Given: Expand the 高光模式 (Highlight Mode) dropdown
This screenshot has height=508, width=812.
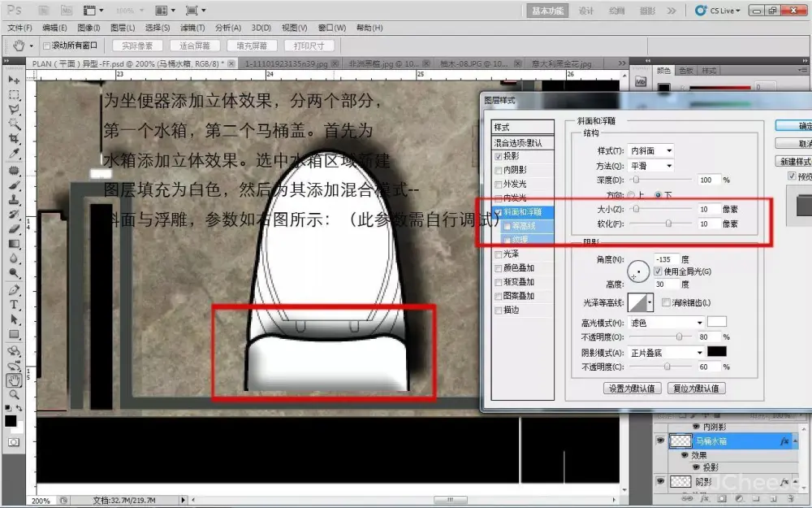Looking at the screenshot, I should click(666, 323).
